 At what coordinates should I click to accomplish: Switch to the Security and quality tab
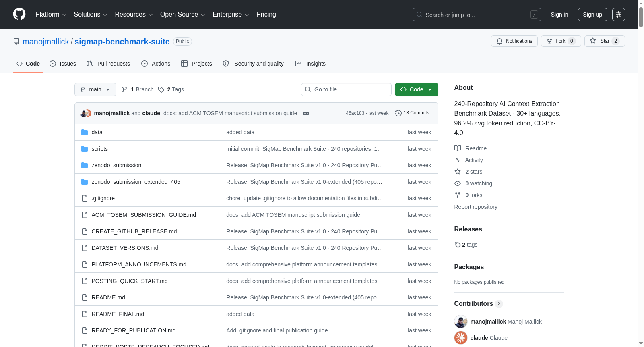(253, 64)
